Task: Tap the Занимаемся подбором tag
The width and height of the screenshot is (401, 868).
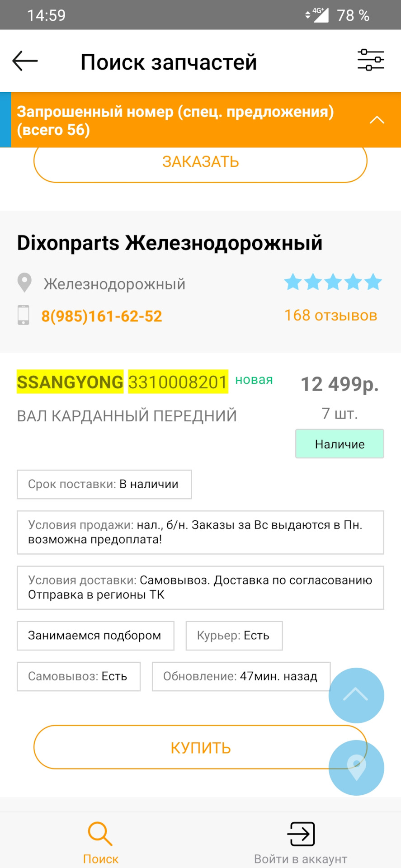Action: [95, 636]
